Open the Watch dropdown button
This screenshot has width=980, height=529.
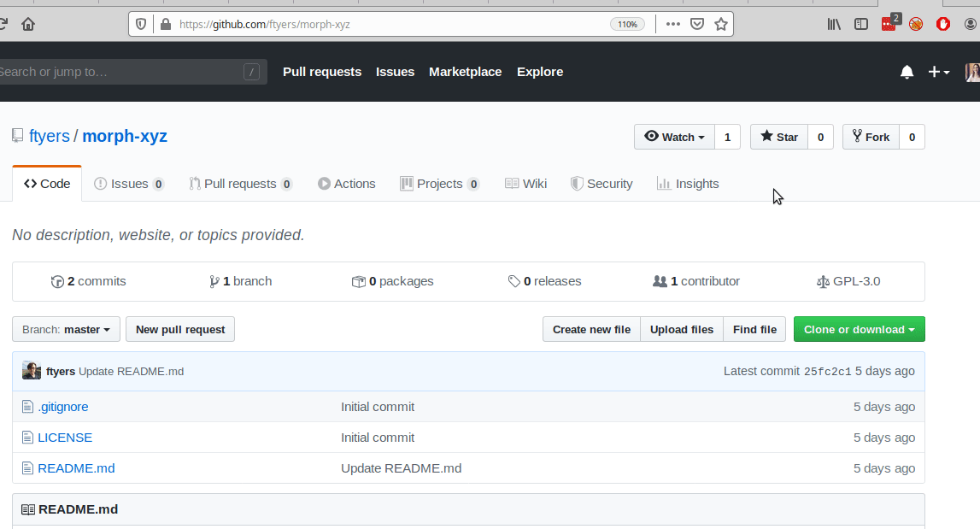674,137
